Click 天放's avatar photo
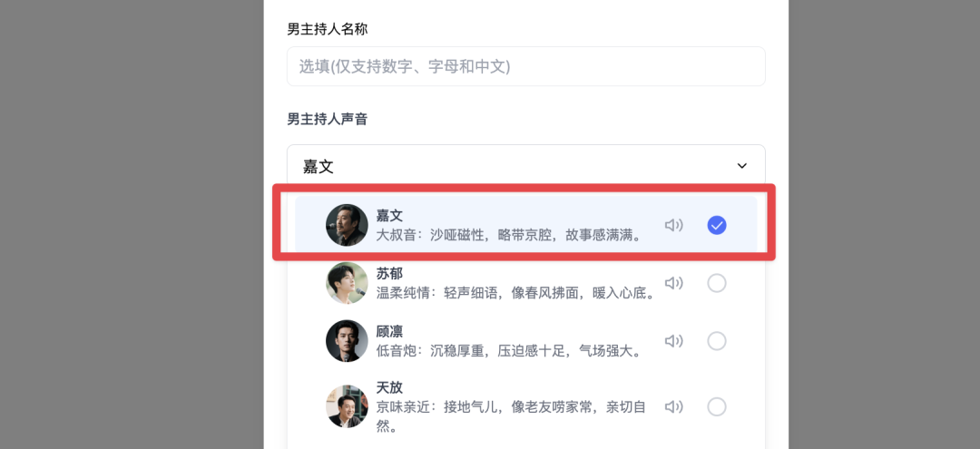Image resolution: width=980 pixels, height=449 pixels. click(347, 406)
